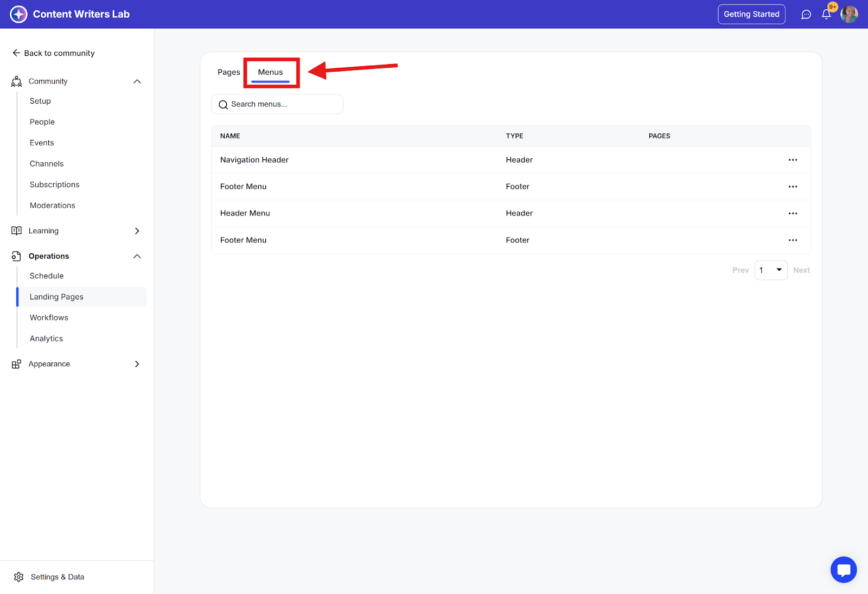The height and width of the screenshot is (594, 868).
Task: Open Workflows under Operations
Action: pos(49,318)
